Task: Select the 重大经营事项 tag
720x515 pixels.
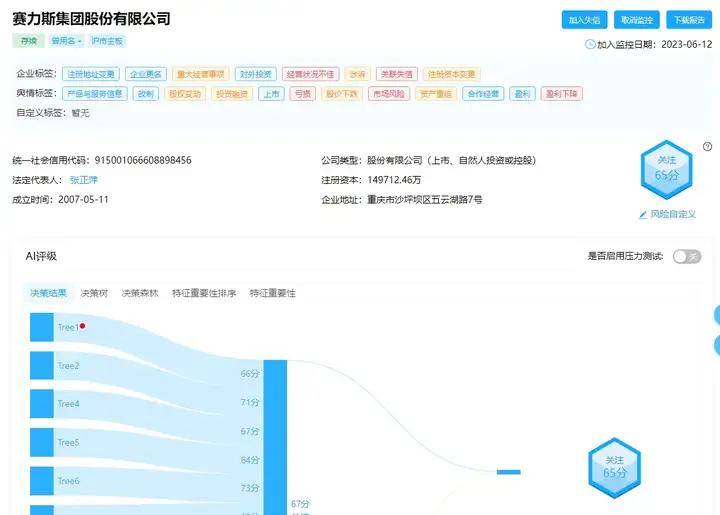Action: click(x=201, y=74)
